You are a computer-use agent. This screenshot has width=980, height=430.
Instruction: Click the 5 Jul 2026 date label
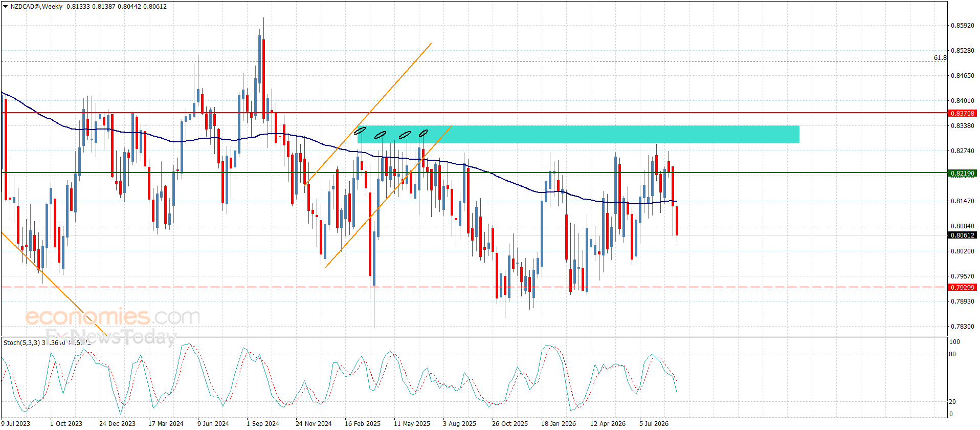point(654,423)
